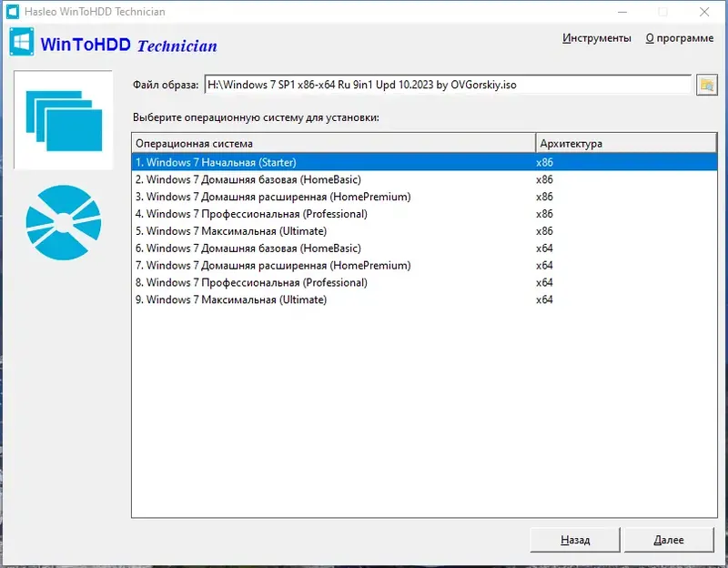The image size is (728, 568).
Task: Close the WinToHDD window
Action: click(x=704, y=12)
